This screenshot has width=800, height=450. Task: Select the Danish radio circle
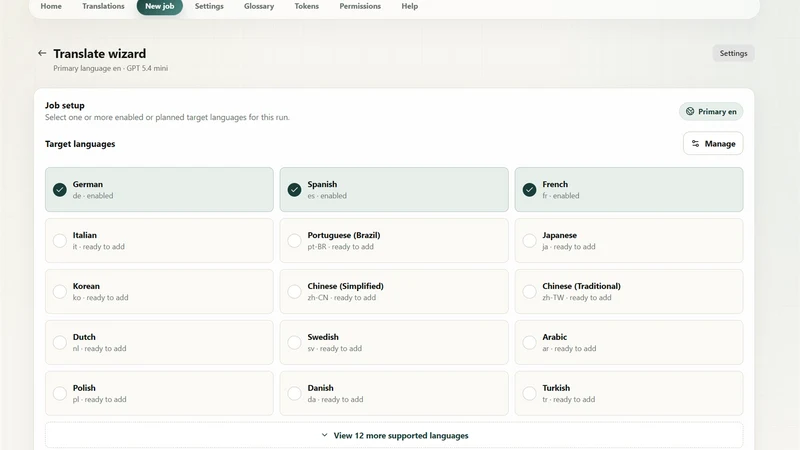pyautogui.click(x=294, y=393)
